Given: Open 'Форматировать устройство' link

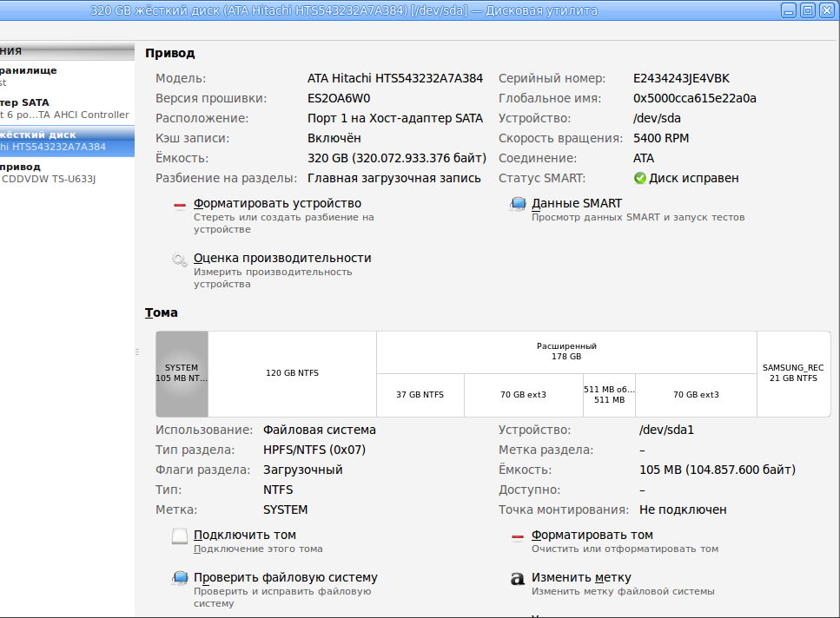Looking at the screenshot, I should pyautogui.click(x=277, y=203).
